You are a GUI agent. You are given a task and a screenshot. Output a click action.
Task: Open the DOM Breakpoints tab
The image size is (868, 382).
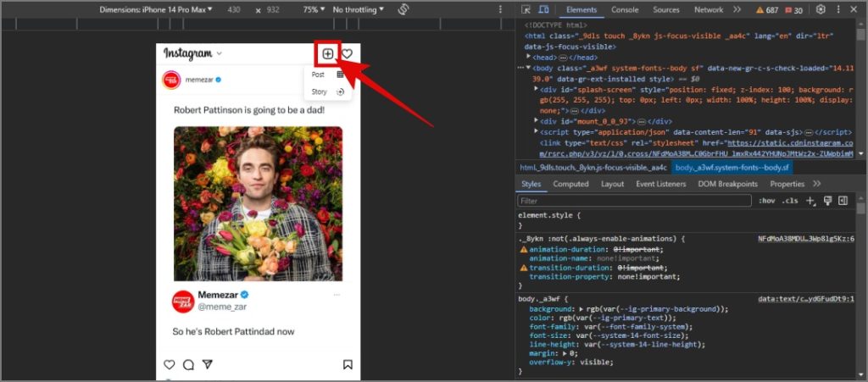point(727,184)
